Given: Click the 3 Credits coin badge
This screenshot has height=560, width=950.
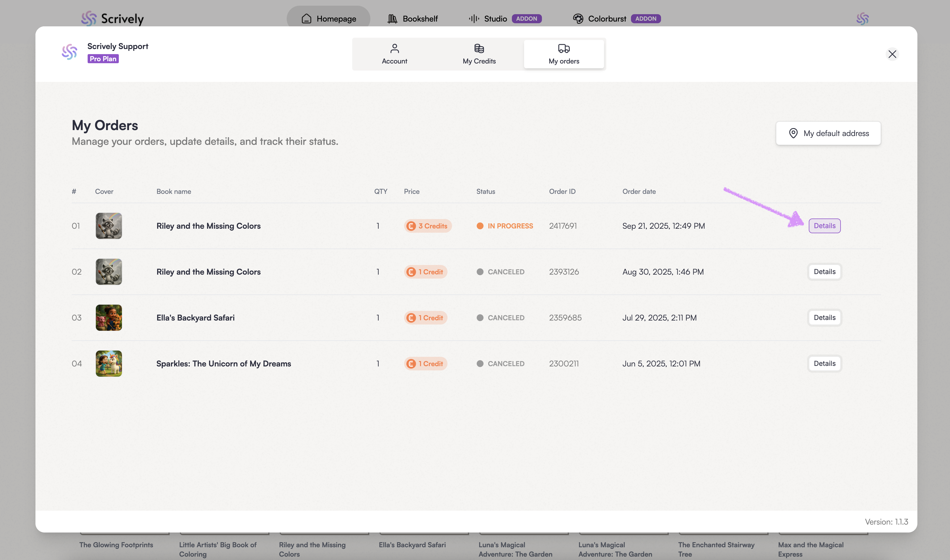Looking at the screenshot, I should (427, 226).
